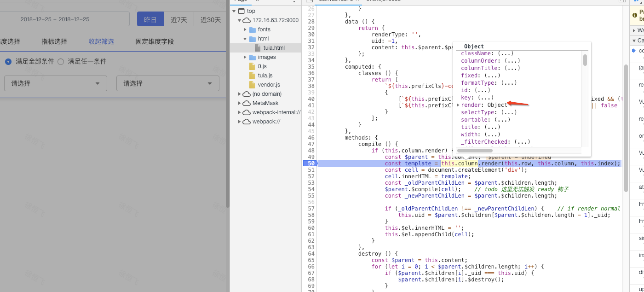Evaluate selectType (...) getter in tooltip

coord(509,112)
